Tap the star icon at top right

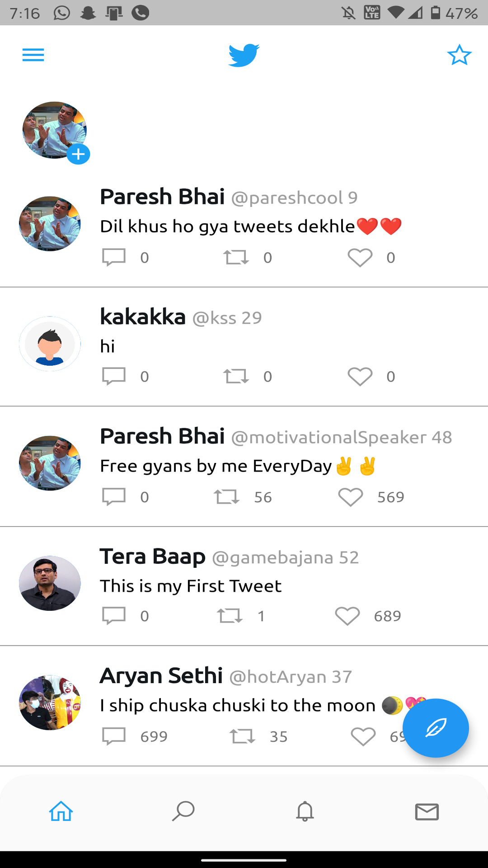tap(459, 55)
